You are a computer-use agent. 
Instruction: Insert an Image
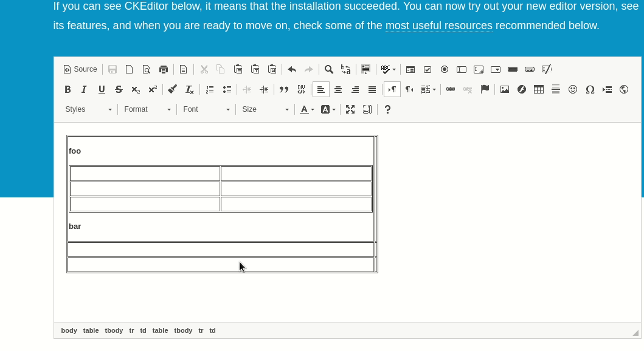(x=505, y=89)
